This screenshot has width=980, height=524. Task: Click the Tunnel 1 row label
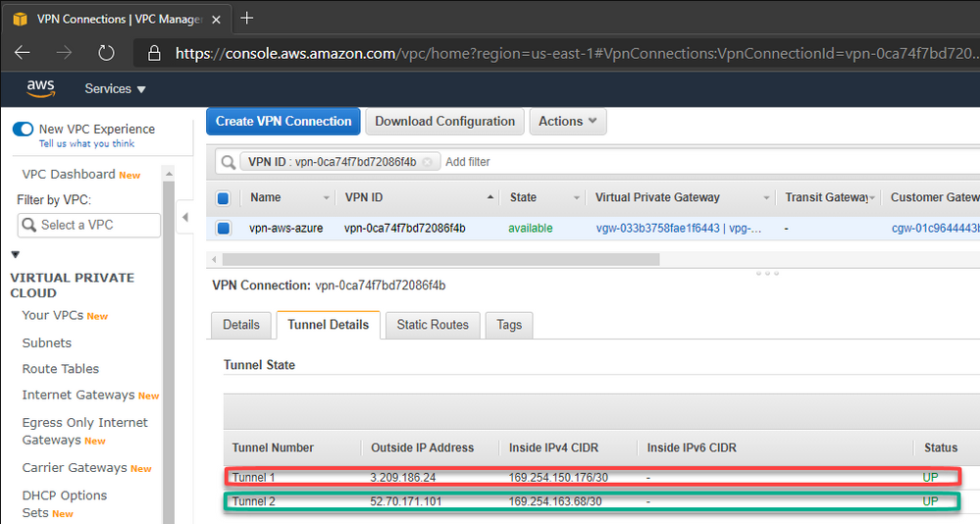click(253, 478)
